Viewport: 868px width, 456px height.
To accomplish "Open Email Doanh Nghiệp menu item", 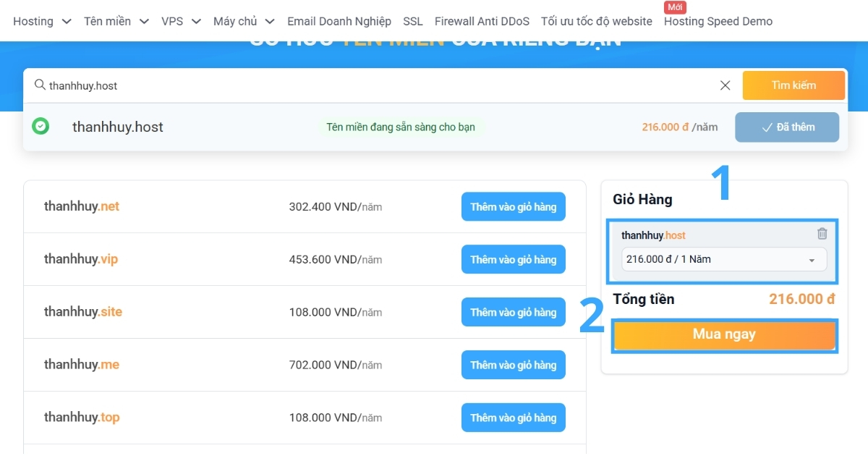I will point(339,21).
